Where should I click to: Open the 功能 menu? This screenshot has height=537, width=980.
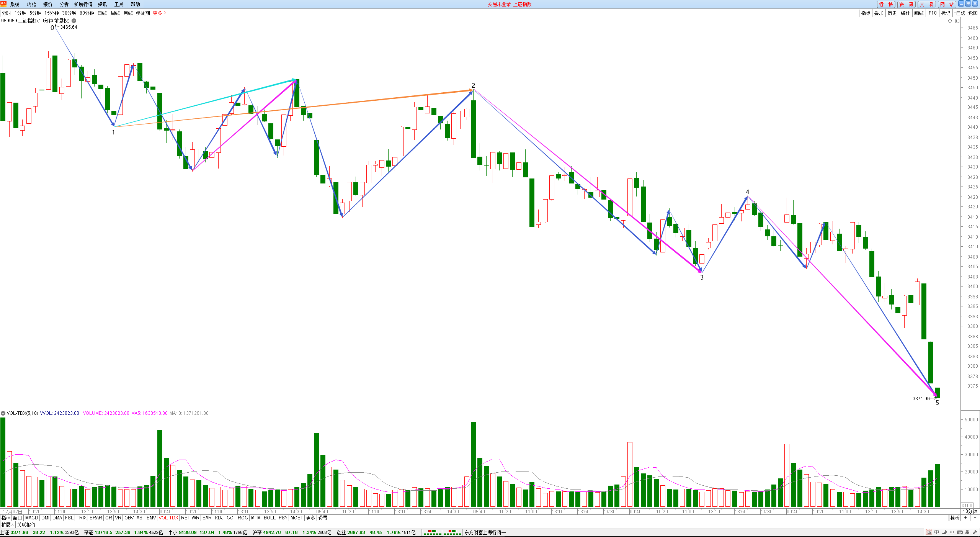tap(31, 4)
